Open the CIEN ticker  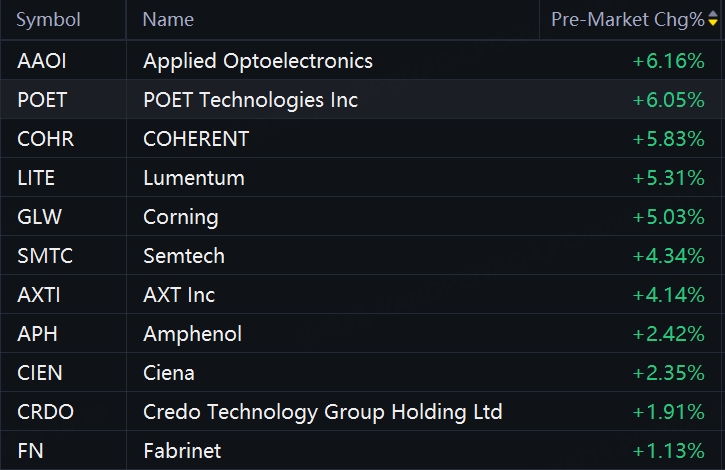(x=40, y=373)
